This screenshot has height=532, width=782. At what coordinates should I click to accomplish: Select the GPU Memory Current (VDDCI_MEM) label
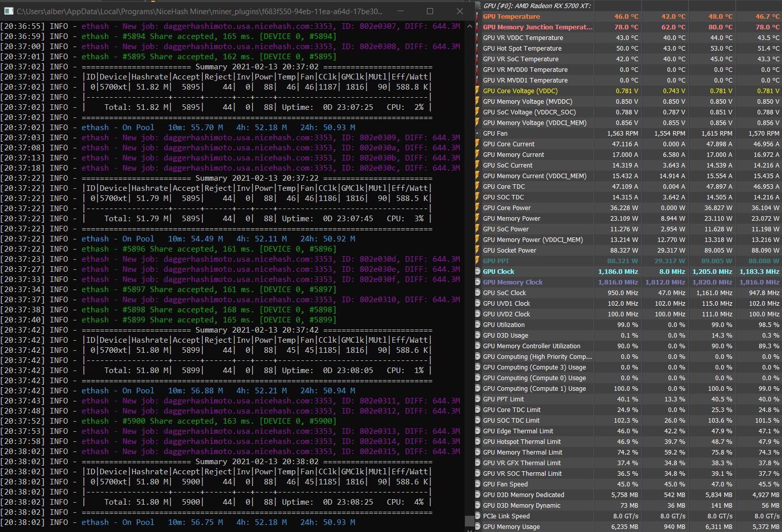pyautogui.click(x=534, y=176)
